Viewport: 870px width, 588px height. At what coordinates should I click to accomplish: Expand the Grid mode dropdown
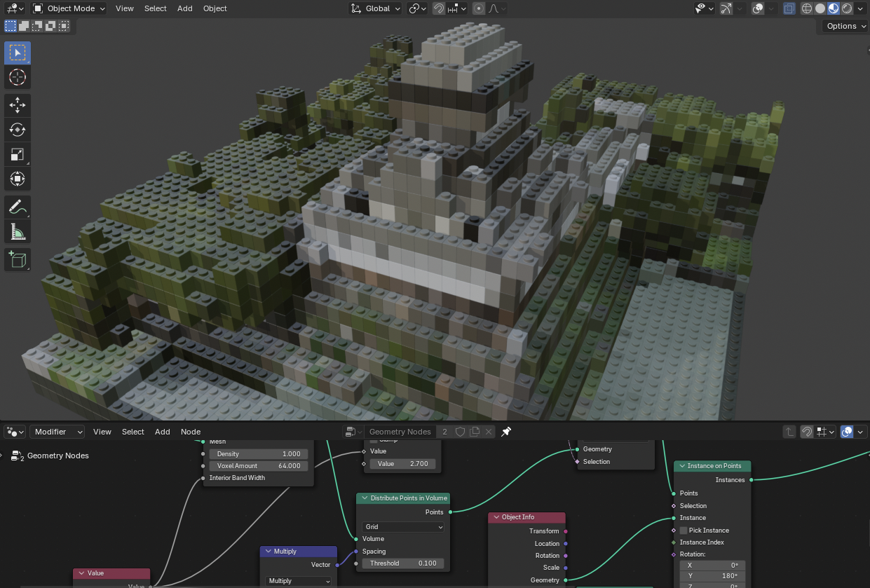403,527
